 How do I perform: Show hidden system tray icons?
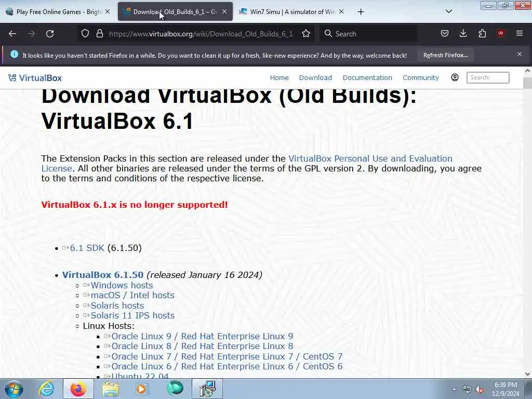point(454,389)
